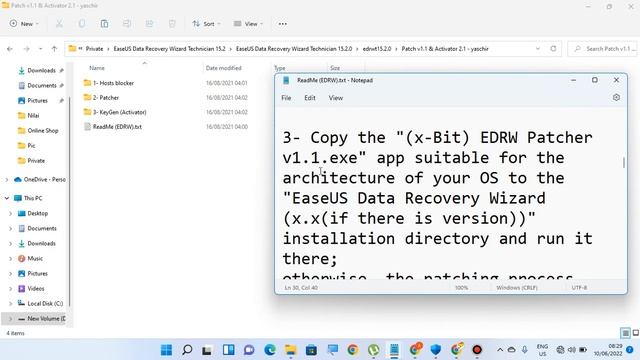Click the Share icon in Explorer toolbar
The width and height of the screenshot is (640, 360).
(149, 24)
